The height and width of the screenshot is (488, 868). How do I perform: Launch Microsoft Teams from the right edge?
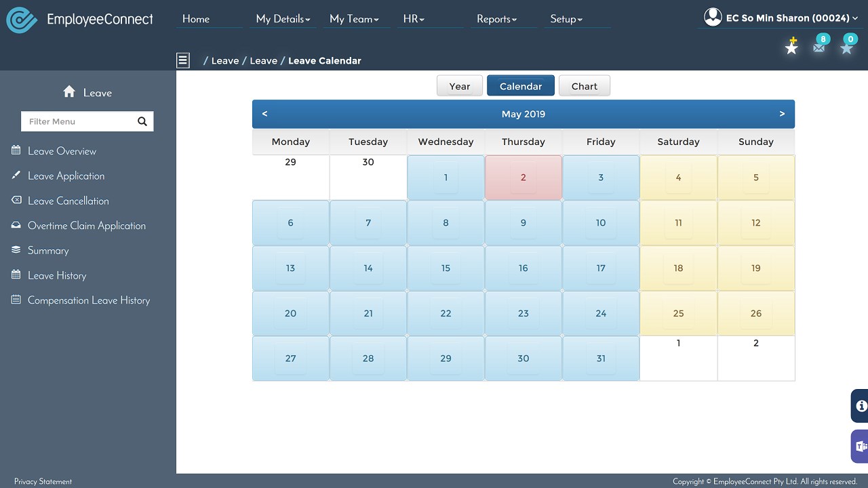(x=860, y=446)
